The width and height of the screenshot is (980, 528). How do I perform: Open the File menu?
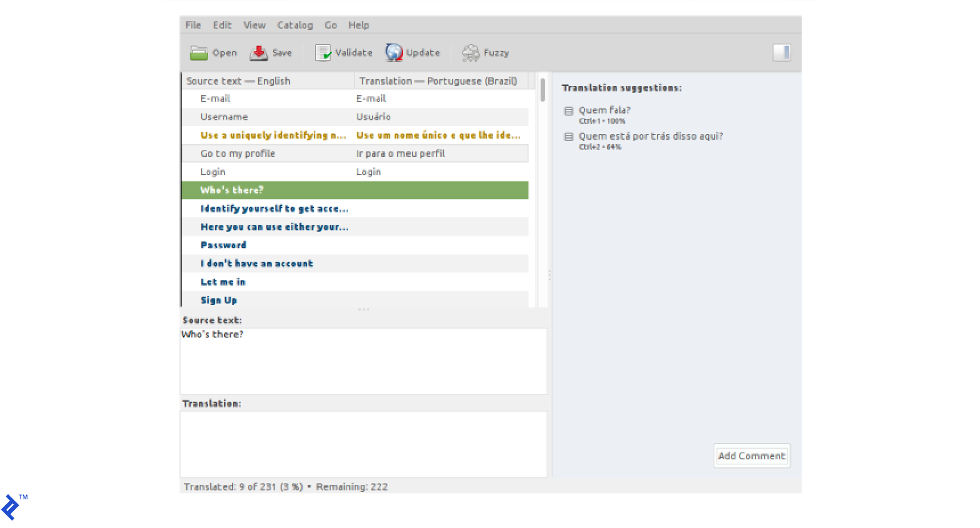point(193,25)
